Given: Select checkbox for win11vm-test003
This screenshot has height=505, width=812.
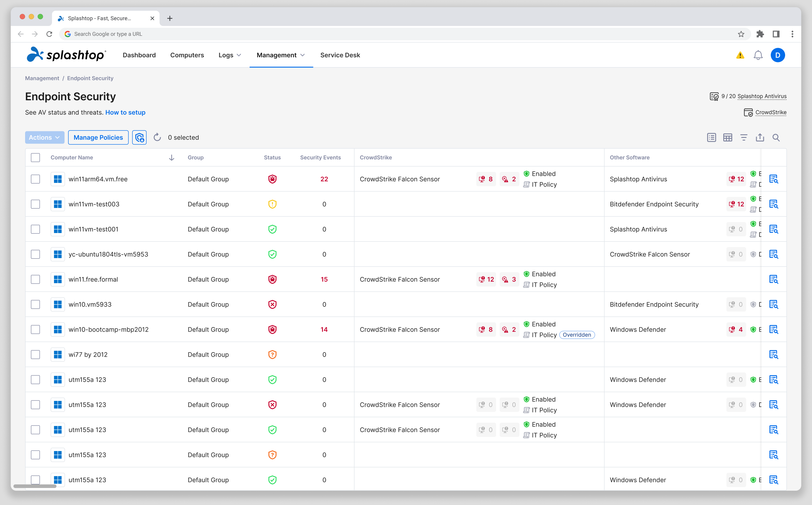Looking at the screenshot, I should tap(36, 204).
